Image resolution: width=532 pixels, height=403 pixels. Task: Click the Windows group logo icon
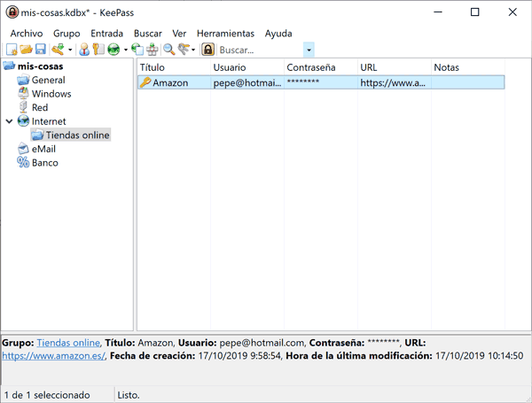pyautogui.click(x=23, y=93)
